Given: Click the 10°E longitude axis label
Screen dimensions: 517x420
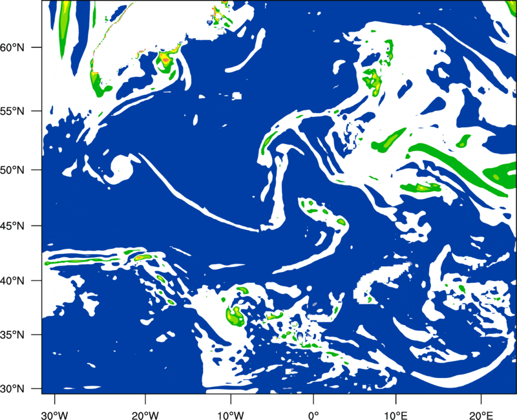Looking at the screenshot, I should click(396, 415).
